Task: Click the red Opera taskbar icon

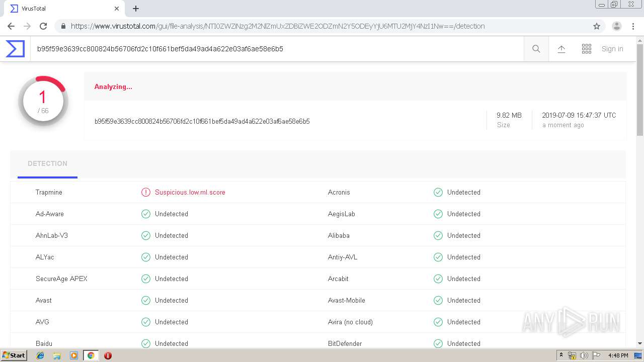Action: [x=108, y=355]
